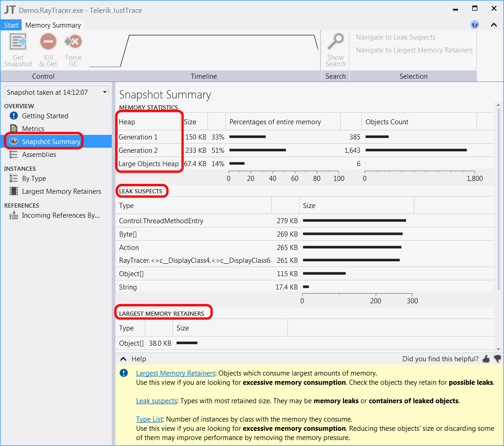Viewport: 504px width, 446px height.
Task: Click the Kill & Get icon
Action: (48, 42)
